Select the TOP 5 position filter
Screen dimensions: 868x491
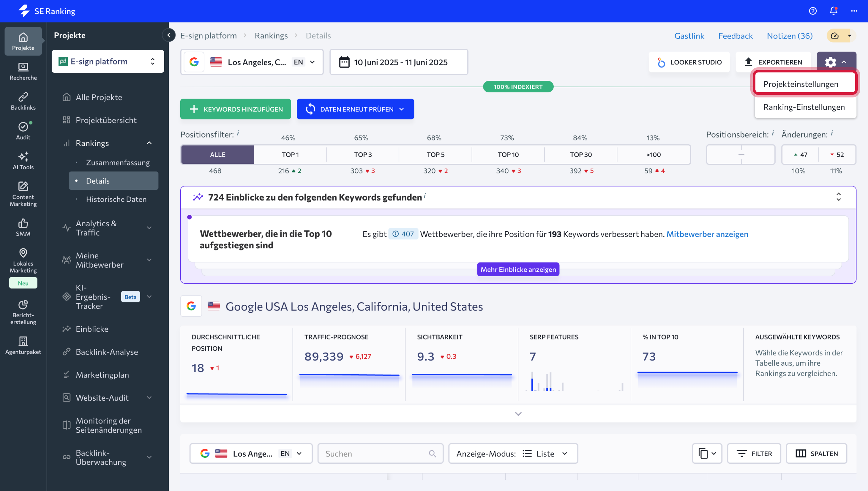435,154
